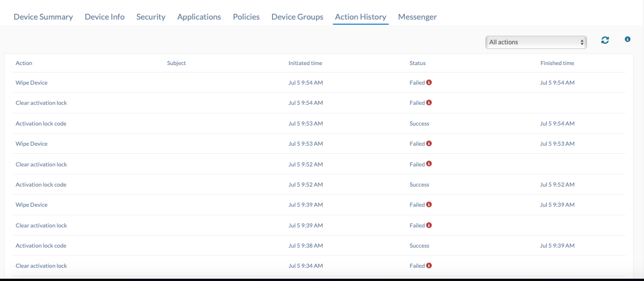Image resolution: width=644 pixels, height=281 pixels.
Task: Click the refresh icon beside the actions filter
Action: pos(605,40)
